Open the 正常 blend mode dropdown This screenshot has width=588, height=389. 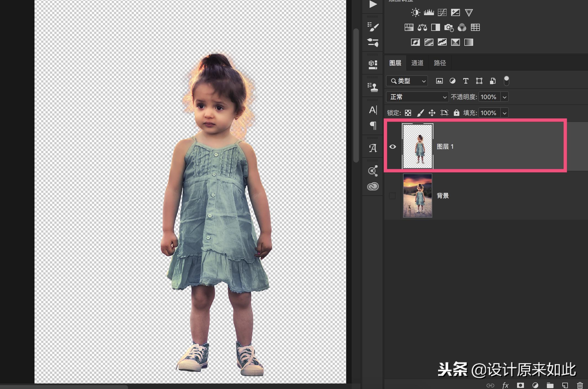coord(417,97)
